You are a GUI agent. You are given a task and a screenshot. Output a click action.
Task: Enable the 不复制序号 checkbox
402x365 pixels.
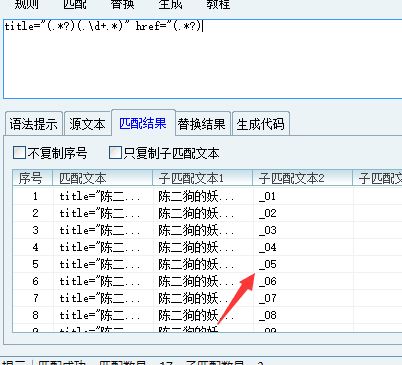[19, 153]
